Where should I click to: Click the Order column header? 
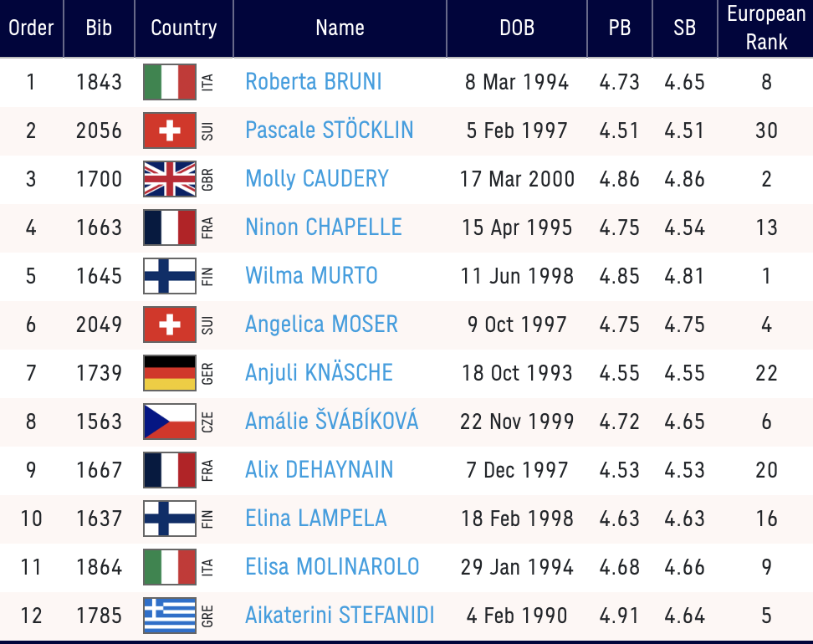31,28
